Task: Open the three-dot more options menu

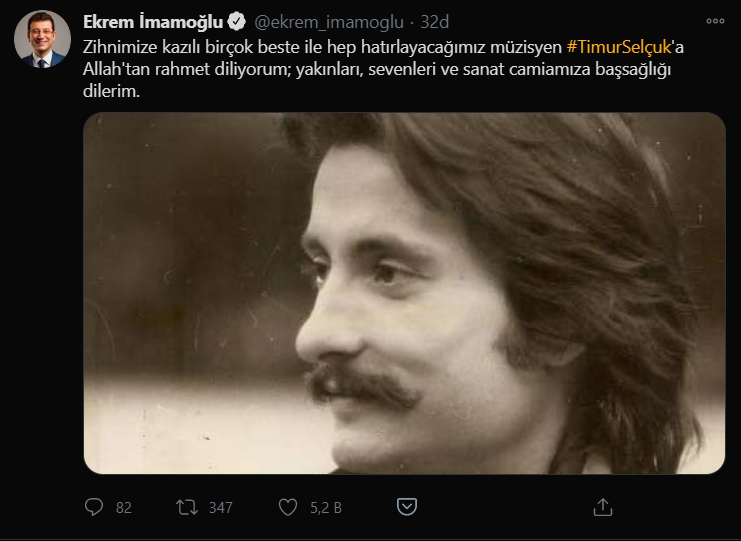Action: (715, 21)
